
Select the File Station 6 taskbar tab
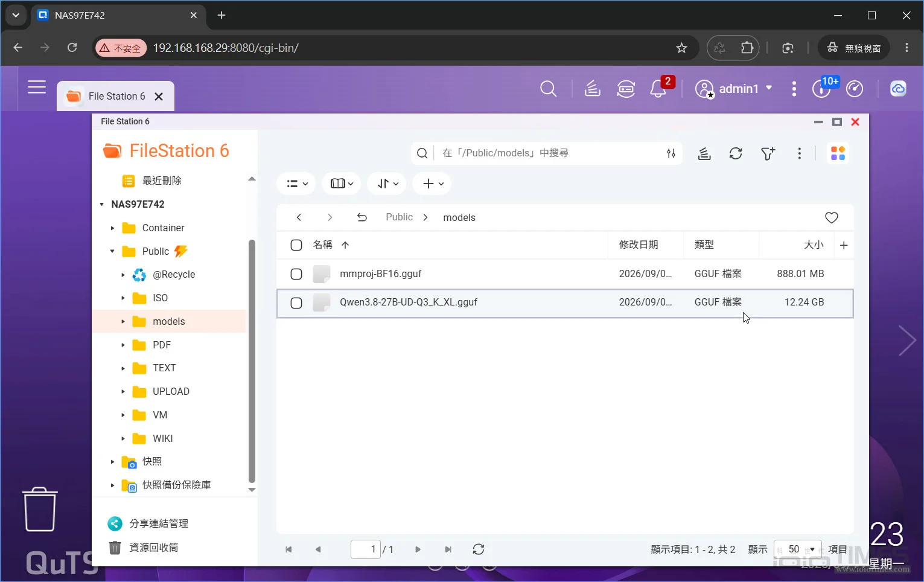tap(116, 97)
